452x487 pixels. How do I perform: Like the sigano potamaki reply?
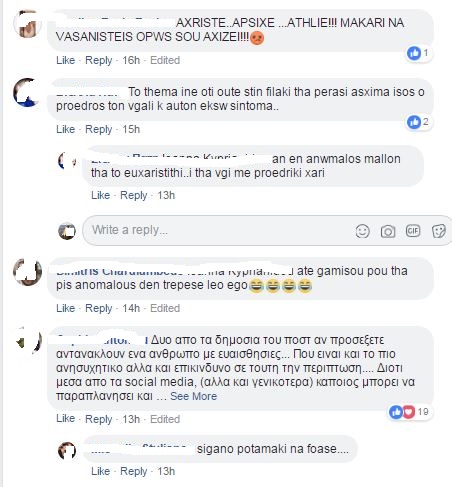100,471
